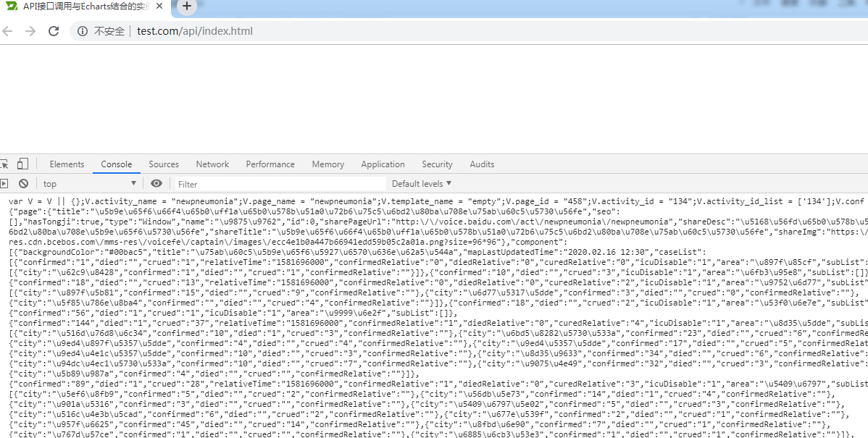Close the API接口调用 browser tab
The image size is (868, 438).
tap(159, 7)
